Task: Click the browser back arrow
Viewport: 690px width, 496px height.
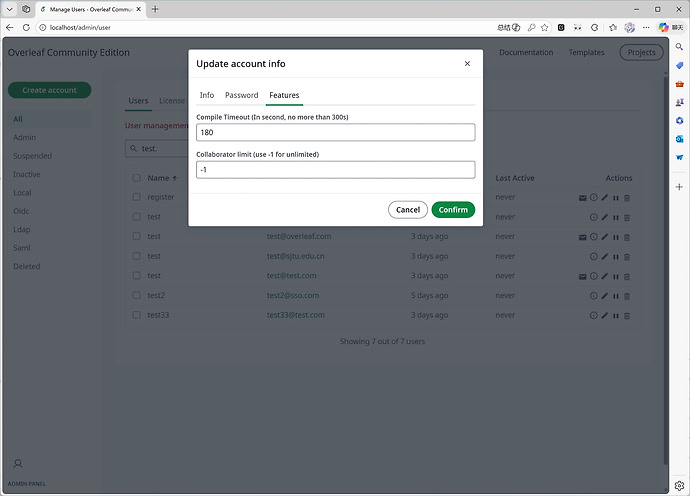Action: coord(10,27)
